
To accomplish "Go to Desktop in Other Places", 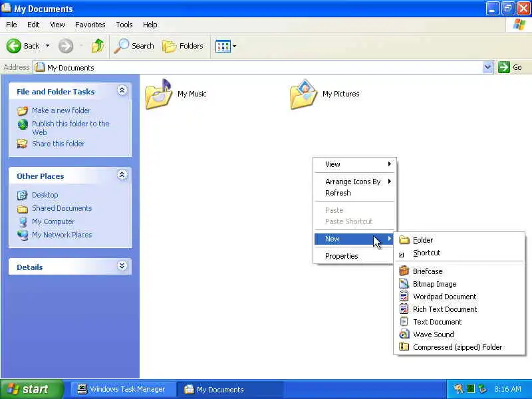I will pyautogui.click(x=45, y=195).
